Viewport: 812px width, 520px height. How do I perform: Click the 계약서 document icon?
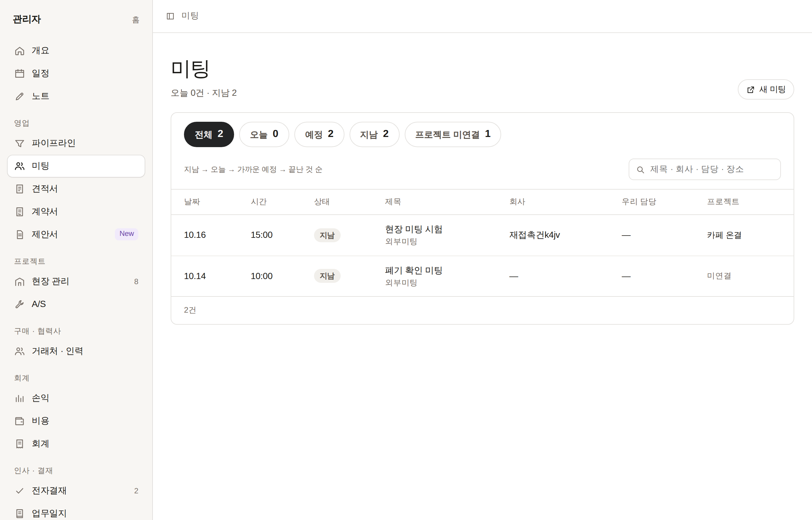pos(20,212)
